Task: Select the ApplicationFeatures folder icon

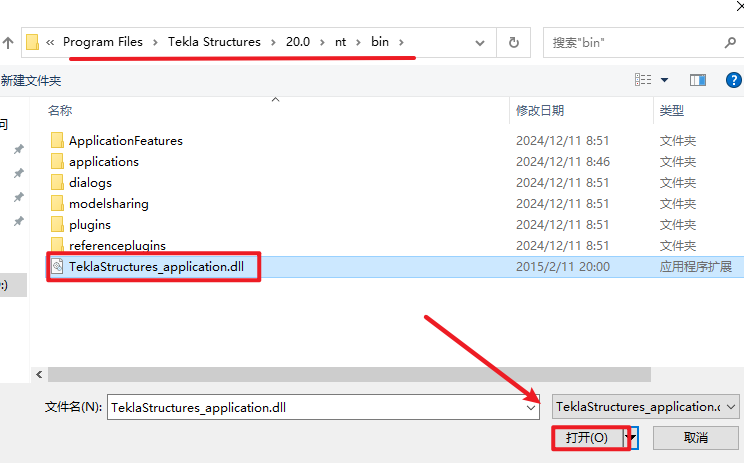Action: [57, 140]
